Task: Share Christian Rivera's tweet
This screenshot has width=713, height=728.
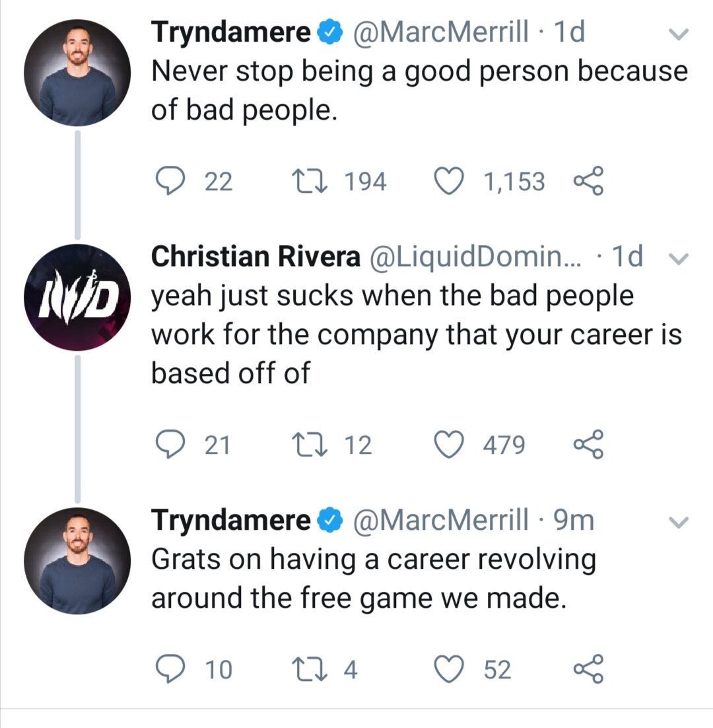Action: (589, 445)
